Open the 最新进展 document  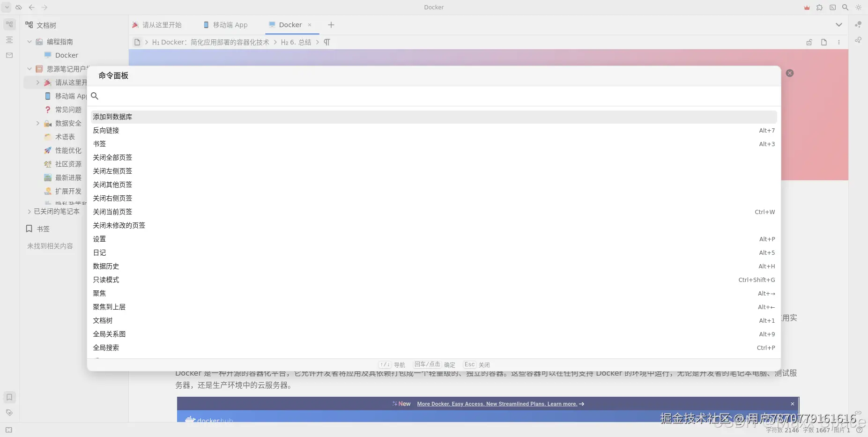coord(68,178)
